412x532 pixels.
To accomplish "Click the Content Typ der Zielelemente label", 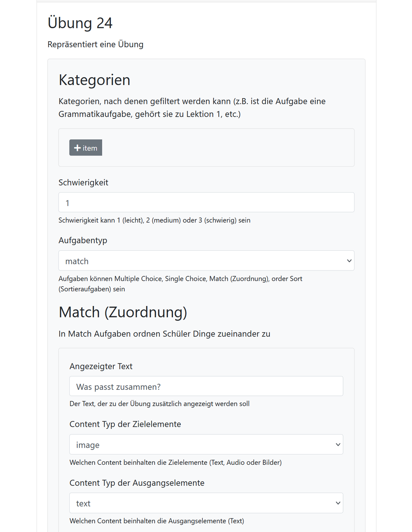I will click(125, 424).
